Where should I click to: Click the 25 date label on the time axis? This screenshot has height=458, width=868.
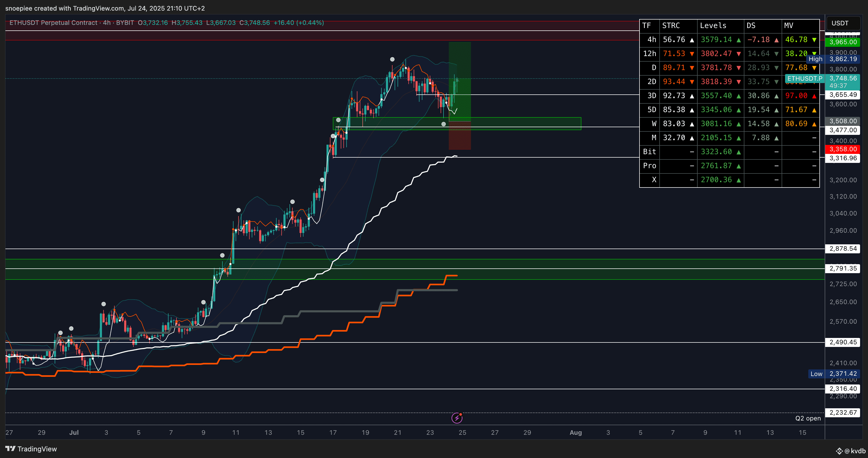pyautogui.click(x=462, y=432)
